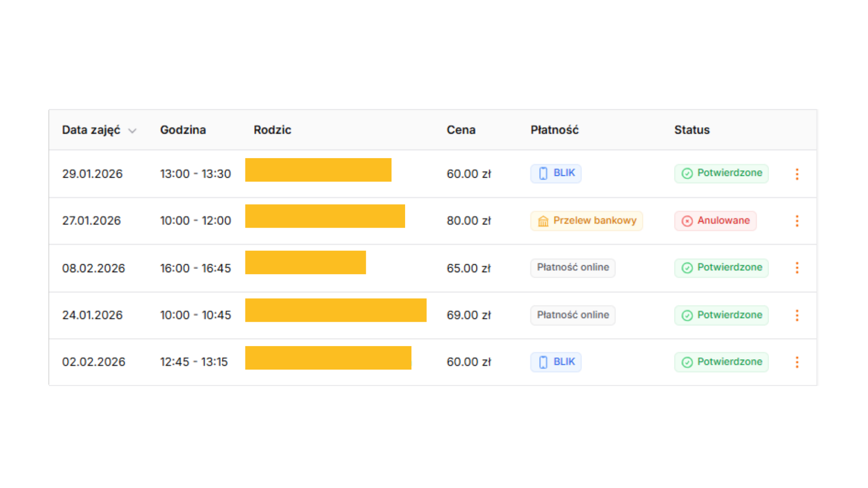The image size is (868, 488).
Task: Toggle sort chevron next to Data zajęć
Action: [132, 131]
